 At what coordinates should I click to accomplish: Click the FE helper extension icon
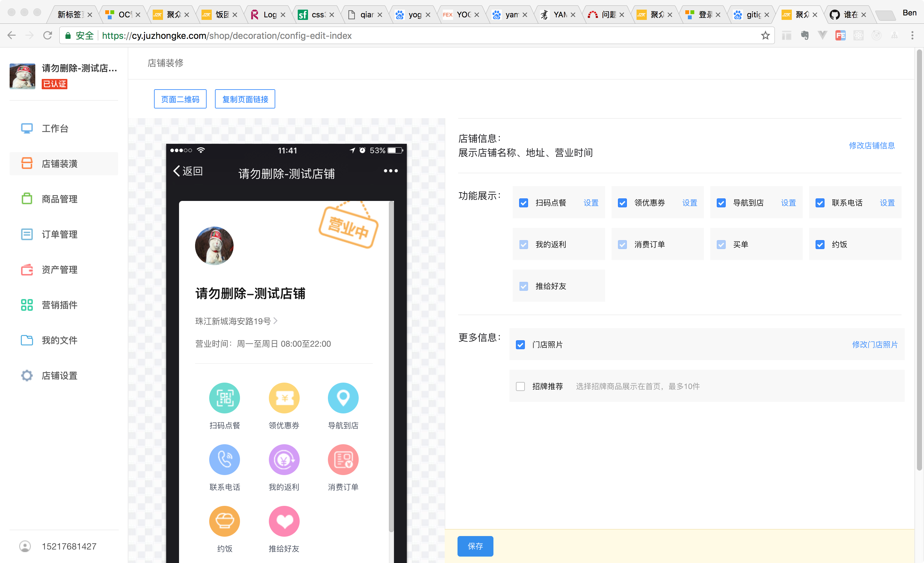[840, 35]
